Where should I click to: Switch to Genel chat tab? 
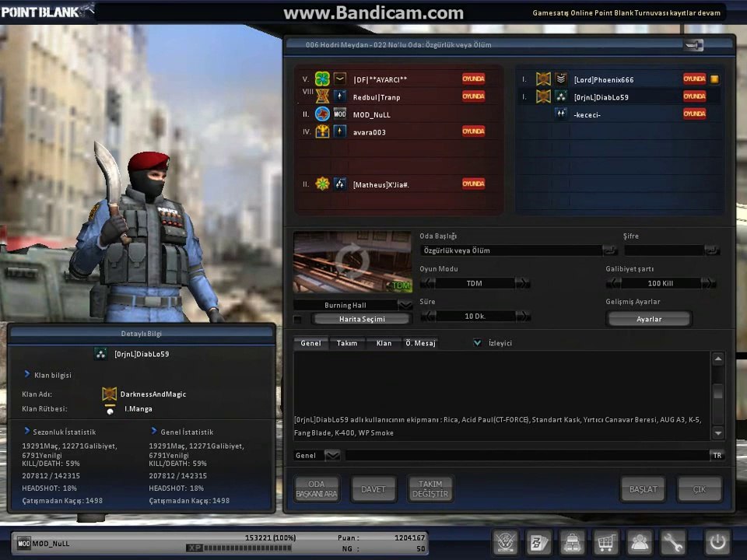point(310,343)
